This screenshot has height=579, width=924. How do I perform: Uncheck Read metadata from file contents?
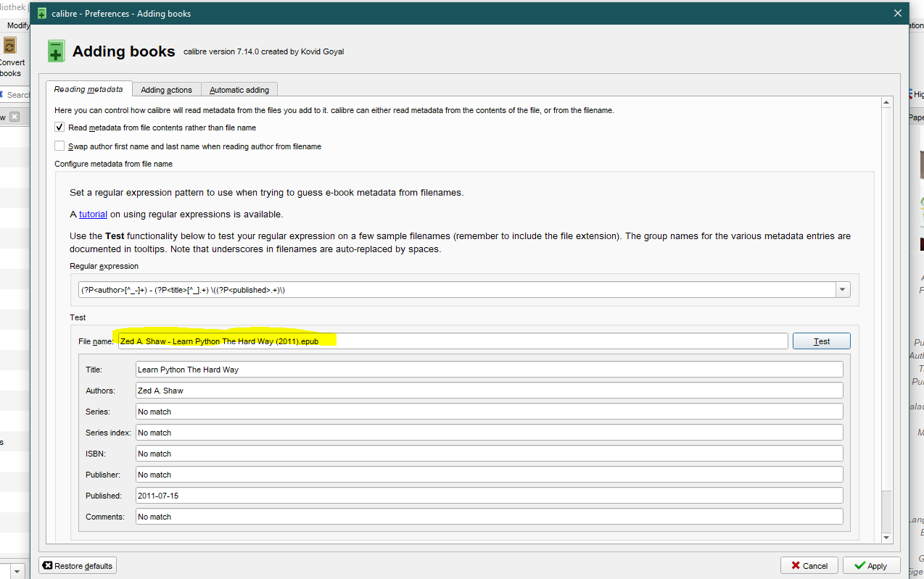(x=59, y=128)
